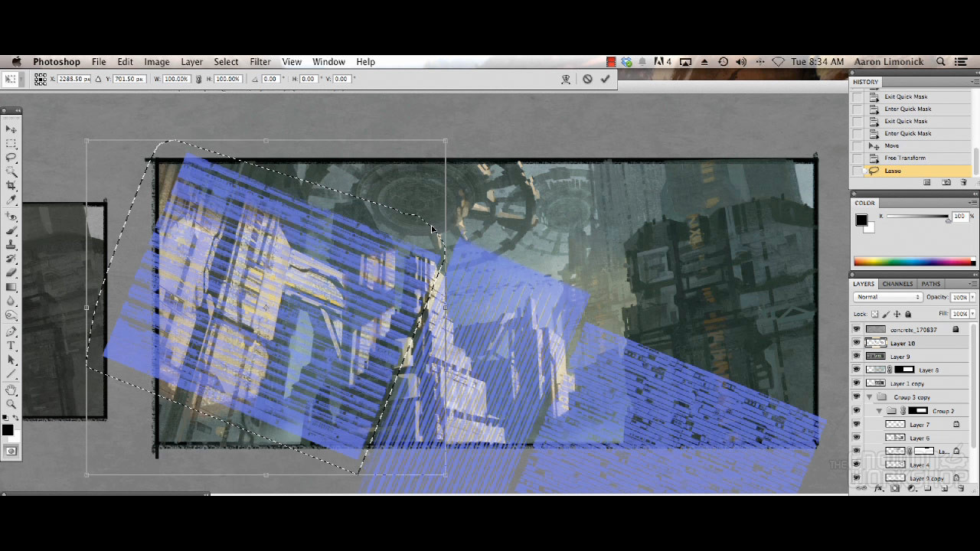The width and height of the screenshot is (980, 551).
Task: Select the Free Transform history state
Action: 905,158
